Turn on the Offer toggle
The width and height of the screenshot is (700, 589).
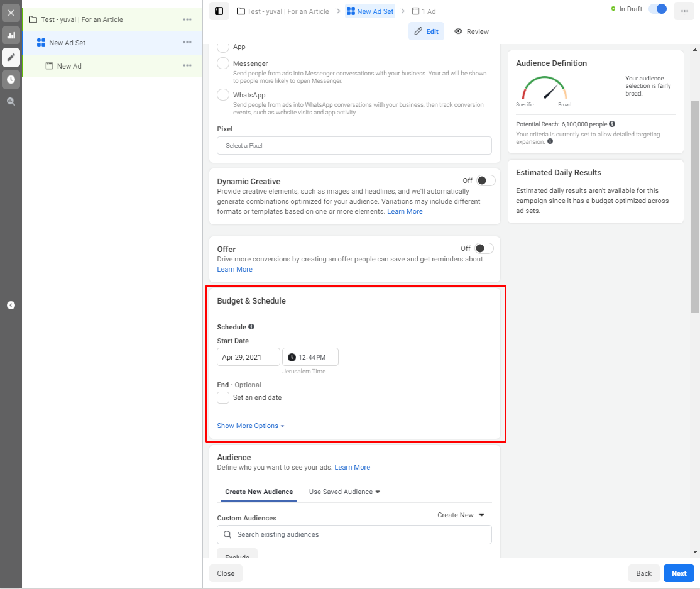click(484, 248)
